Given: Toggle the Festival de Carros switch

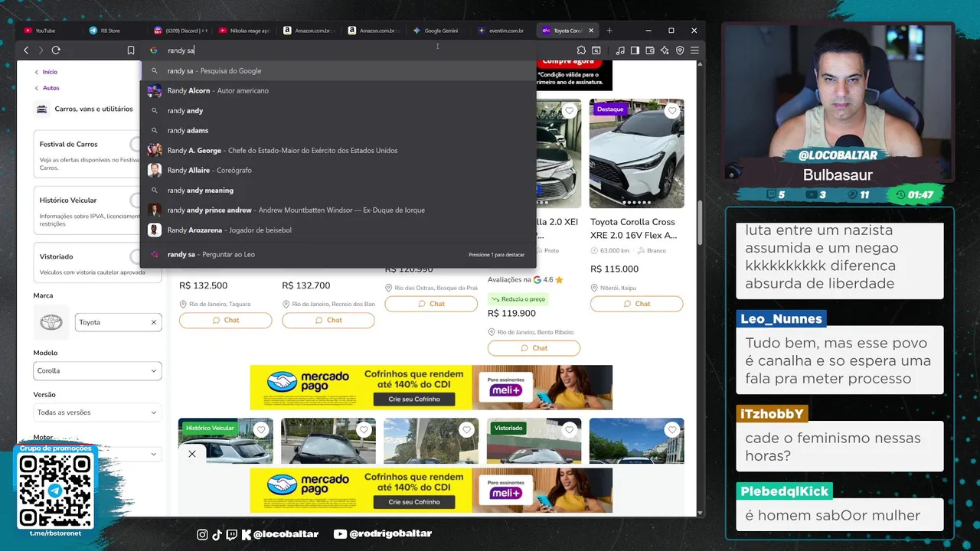Looking at the screenshot, I should pyautogui.click(x=136, y=144).
